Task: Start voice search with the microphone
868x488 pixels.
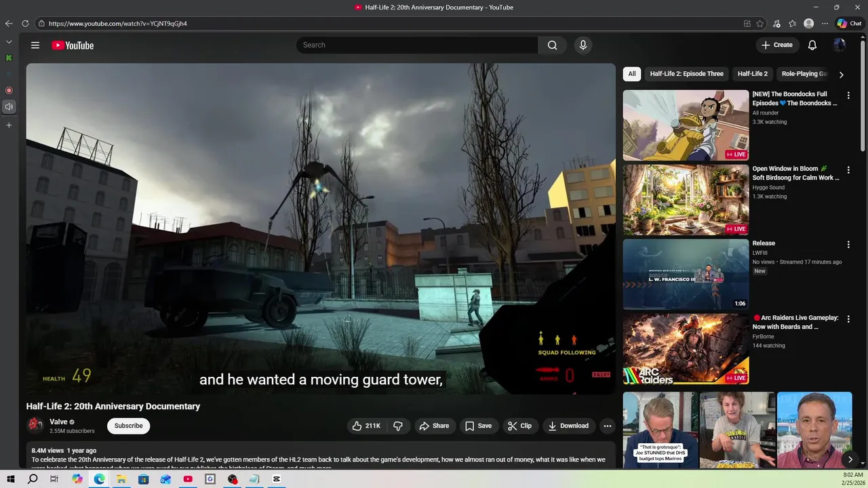Action: click(x=583, y=45)
